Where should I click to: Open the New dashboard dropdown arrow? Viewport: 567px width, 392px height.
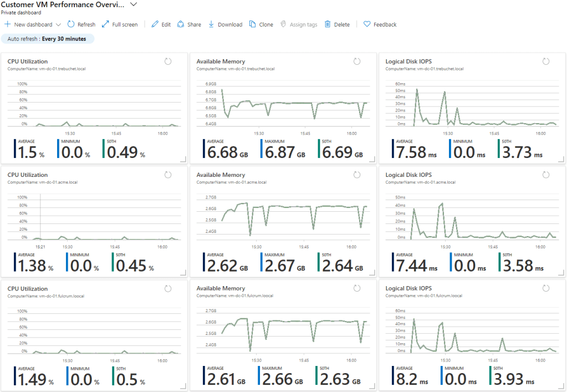click(59, 24)
